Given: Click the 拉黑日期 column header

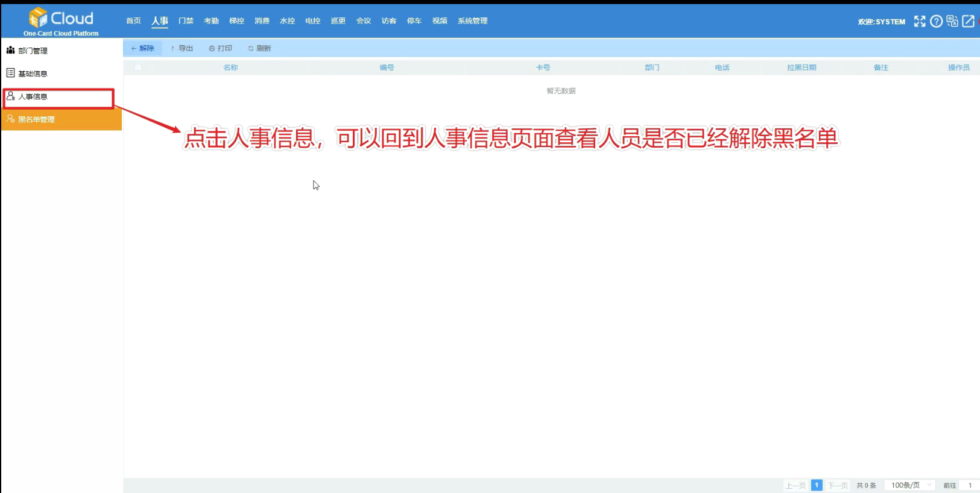Looking at the screenshot, I should (x=801, y=68).
